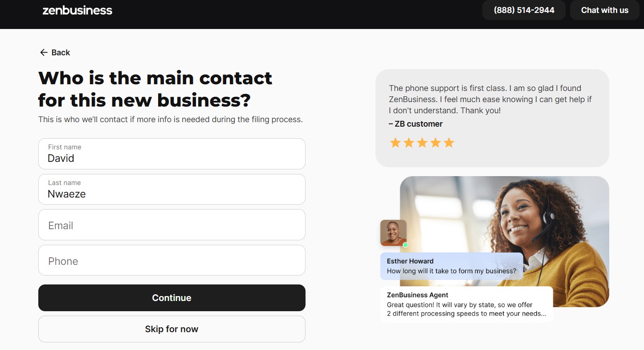Select the Email input field
This screenshot has width=644, height=350.
click(x=171, y=225)
